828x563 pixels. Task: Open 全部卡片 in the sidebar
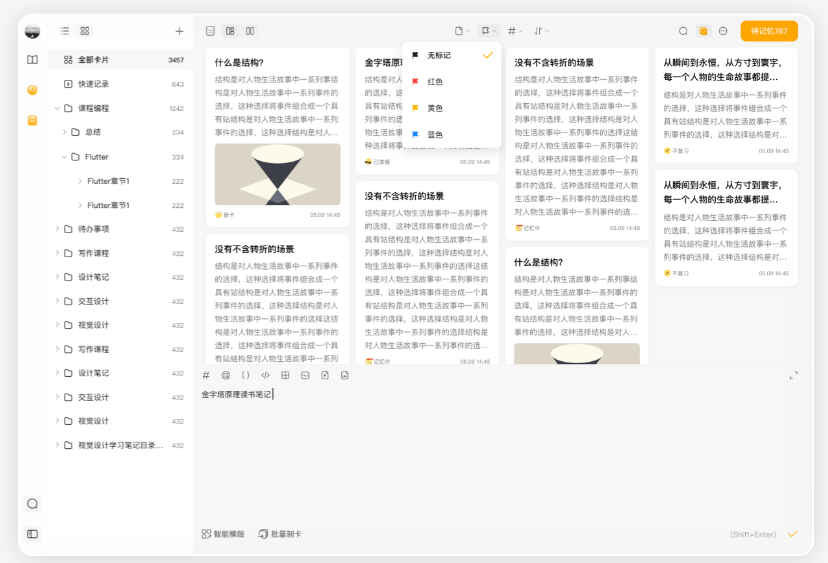point(120,60)
